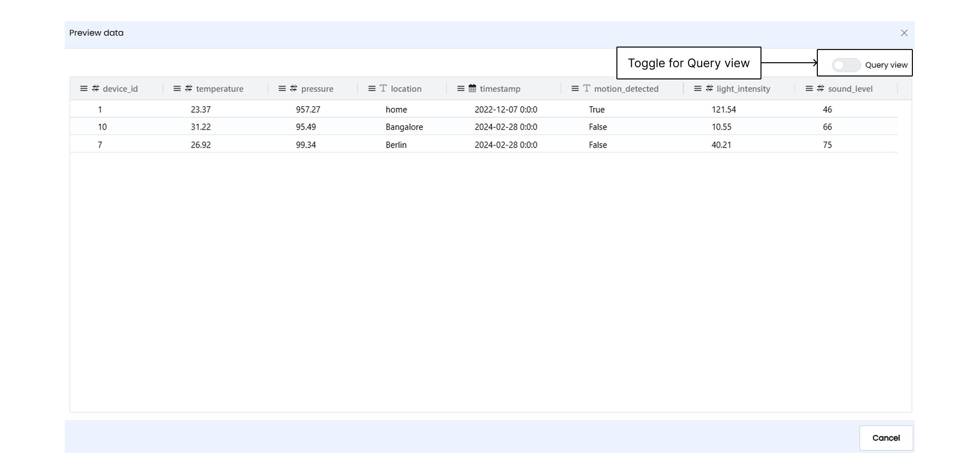
Task: Click the text type icon beside location
Action: click(x=383, y=88)
